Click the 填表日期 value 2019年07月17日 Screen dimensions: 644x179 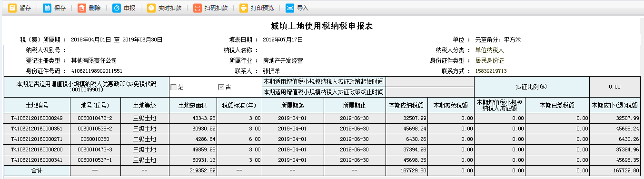pyautogui.click(x=283, y=40)
